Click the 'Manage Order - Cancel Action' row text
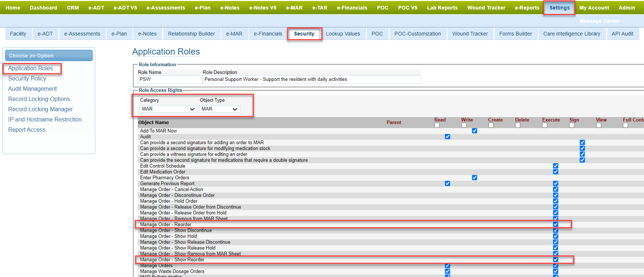The width and height of the screenshot is (644, 277). coord(171,189)
